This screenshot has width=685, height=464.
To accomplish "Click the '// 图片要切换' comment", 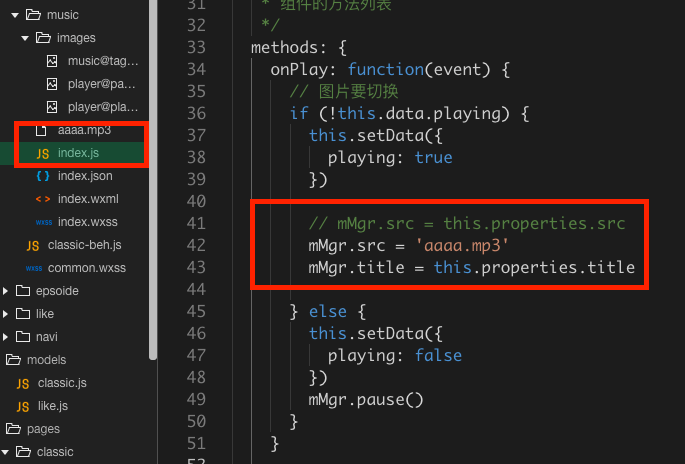I will click(x=344, y=92).
